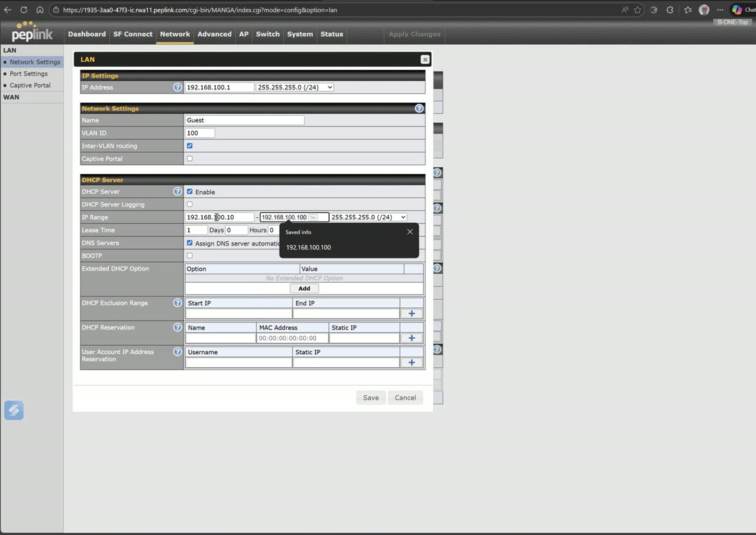Close the LAN dialog with X icon
Screen dimensions: 756x535
[425, 59]
